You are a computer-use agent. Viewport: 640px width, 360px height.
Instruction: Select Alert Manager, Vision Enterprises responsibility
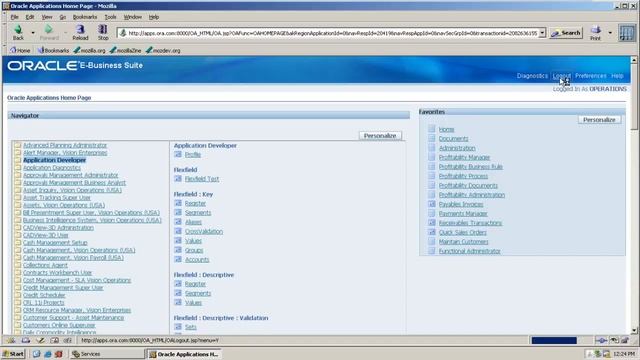click(65, 153)
